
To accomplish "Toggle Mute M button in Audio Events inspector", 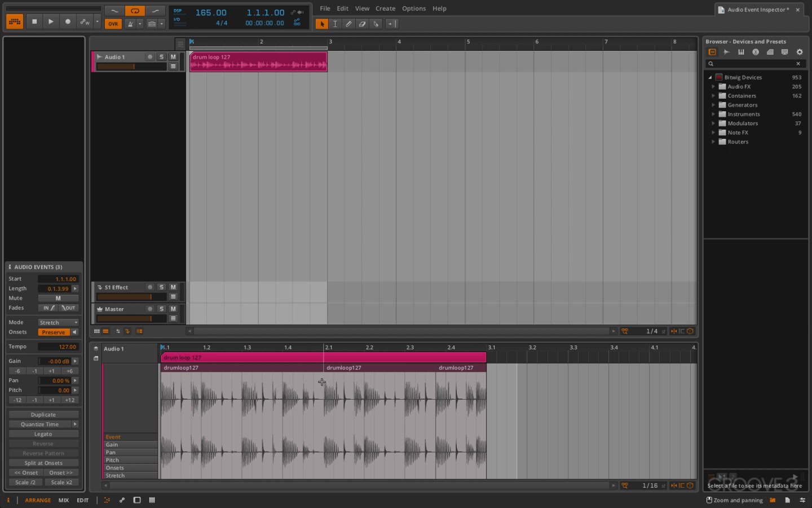I will (x=58, y=298).
